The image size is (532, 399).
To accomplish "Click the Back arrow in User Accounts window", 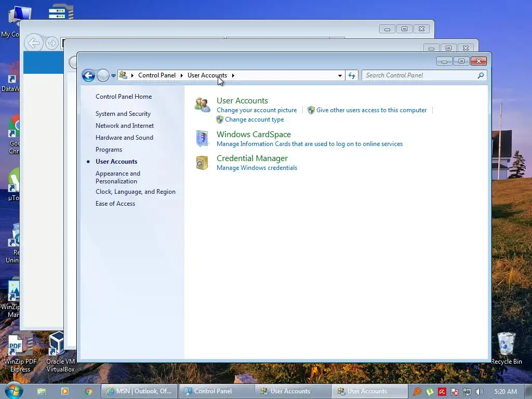I will point(88,75).
